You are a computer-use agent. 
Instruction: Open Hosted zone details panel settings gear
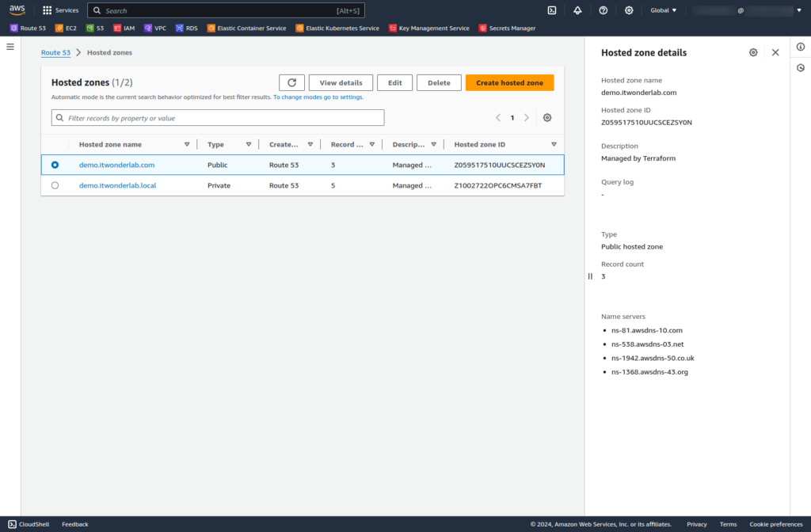[753, 52]
